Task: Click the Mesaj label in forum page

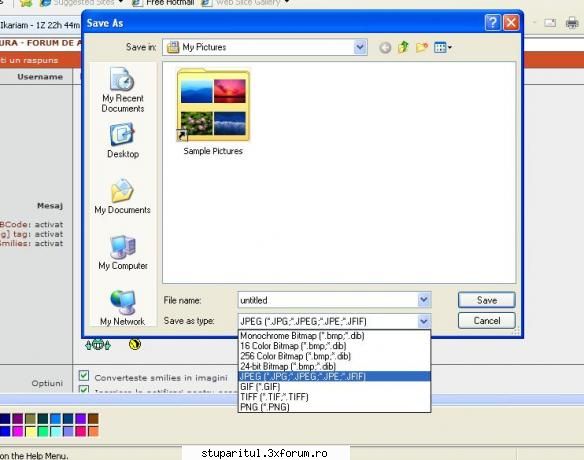Action: click(x=50, y=205)
